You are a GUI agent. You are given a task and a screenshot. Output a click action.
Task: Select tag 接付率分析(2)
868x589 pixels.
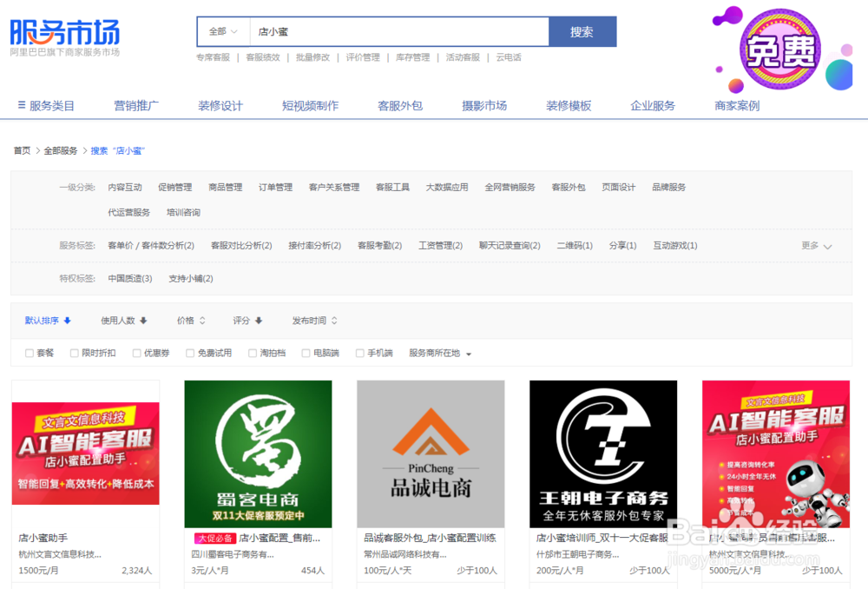(314, 246)
